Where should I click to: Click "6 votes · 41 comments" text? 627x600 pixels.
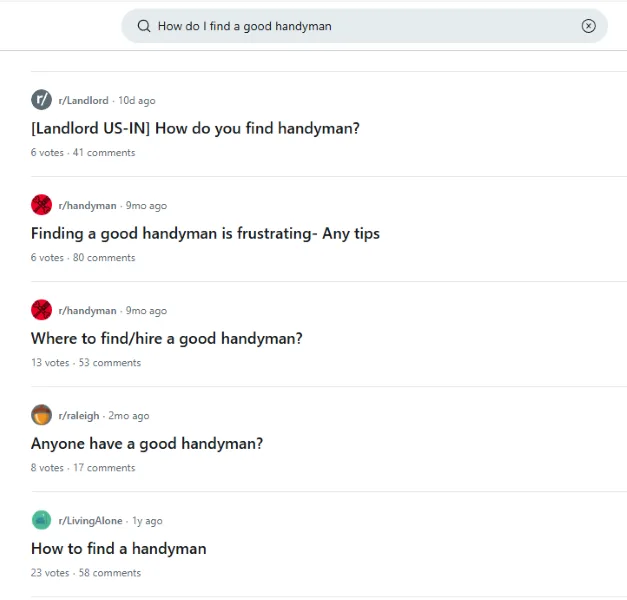click(x=83, y=153)
